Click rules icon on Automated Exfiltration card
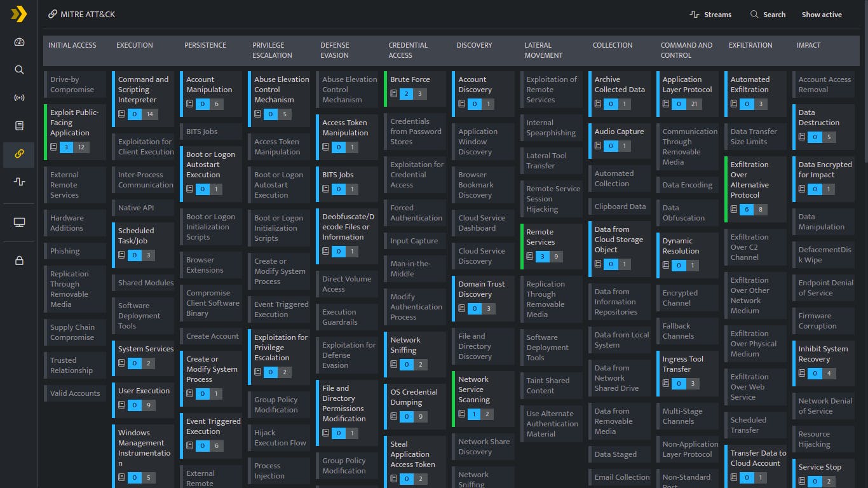This screenshot has height=488, width=868. pos(734,104)
